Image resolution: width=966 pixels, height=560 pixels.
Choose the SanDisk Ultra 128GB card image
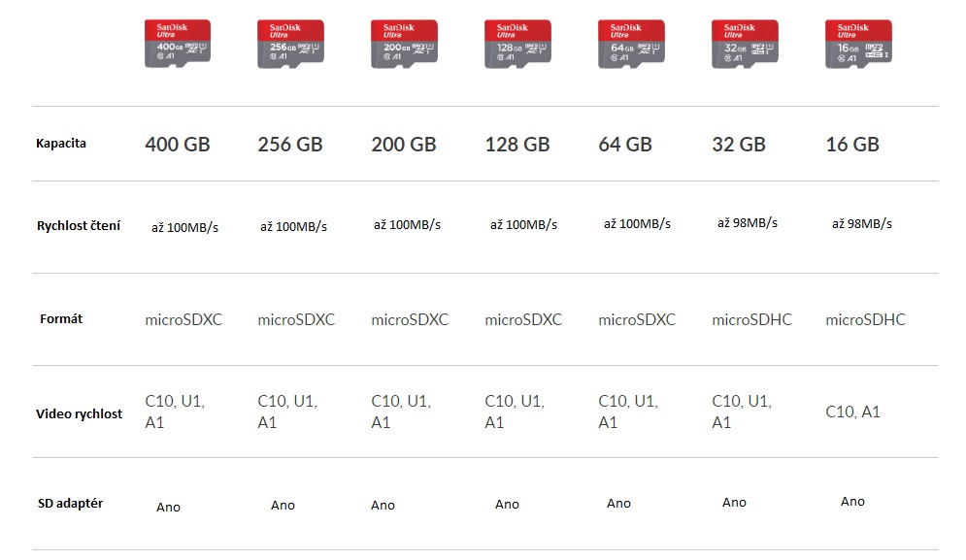[x=517, y=44]
